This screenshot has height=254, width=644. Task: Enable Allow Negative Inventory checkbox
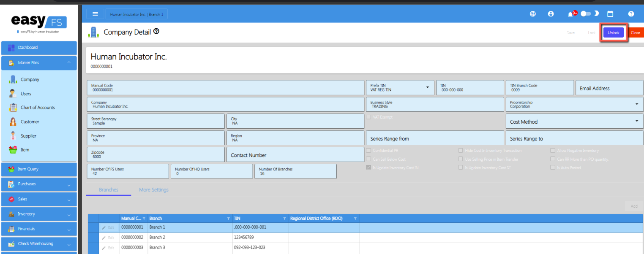coord(553,151)
